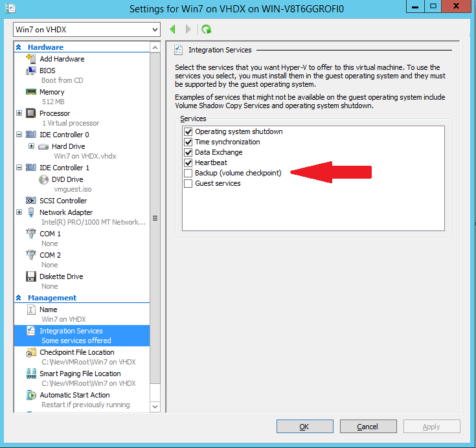
Task: Collapse the IDE Controller 1 node
Action: [x=19, y=167]
